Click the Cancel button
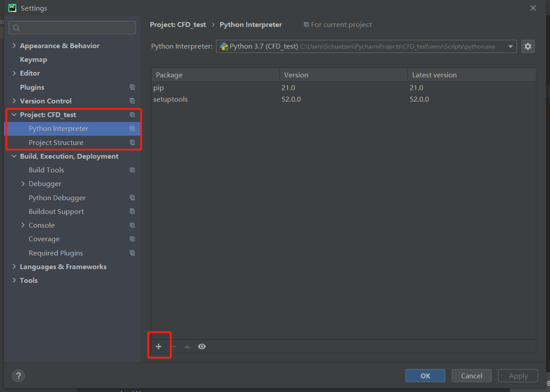Screen dimensions: 550x392 471,376
